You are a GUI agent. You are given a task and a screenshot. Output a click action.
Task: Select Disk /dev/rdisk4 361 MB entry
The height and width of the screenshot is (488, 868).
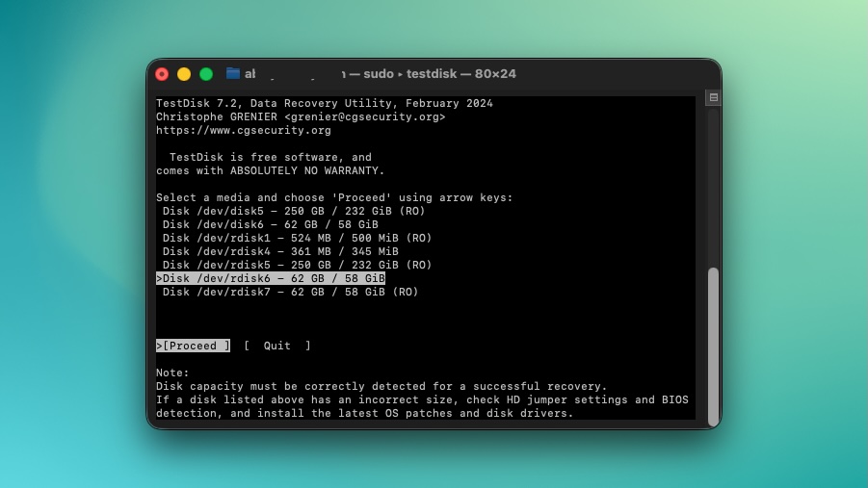(x=280, y=252)
